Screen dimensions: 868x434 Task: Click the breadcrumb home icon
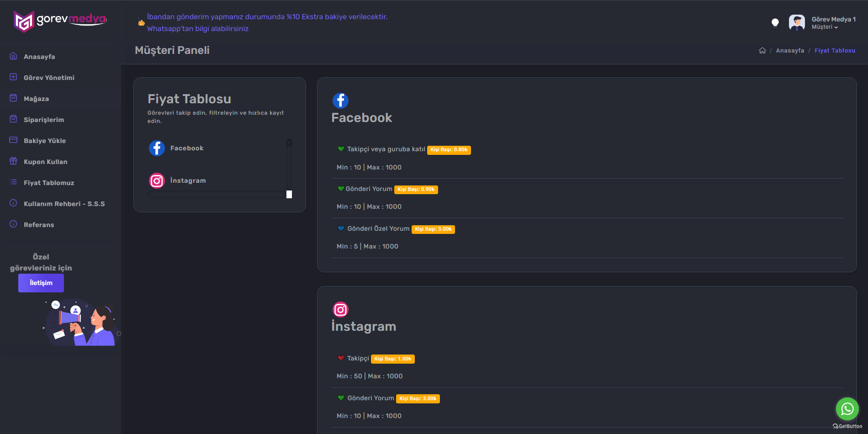click(762, 51)
